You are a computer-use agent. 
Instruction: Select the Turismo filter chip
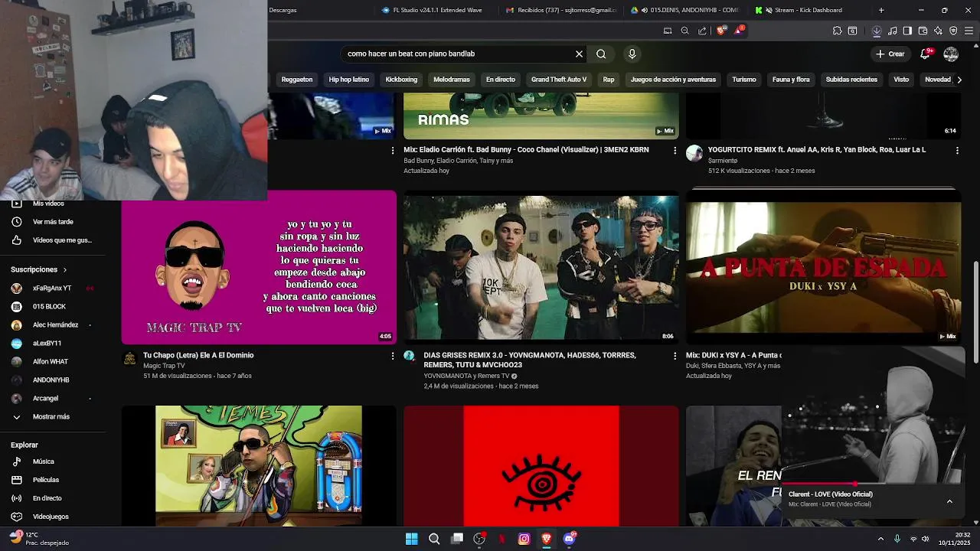coord(744,80)
